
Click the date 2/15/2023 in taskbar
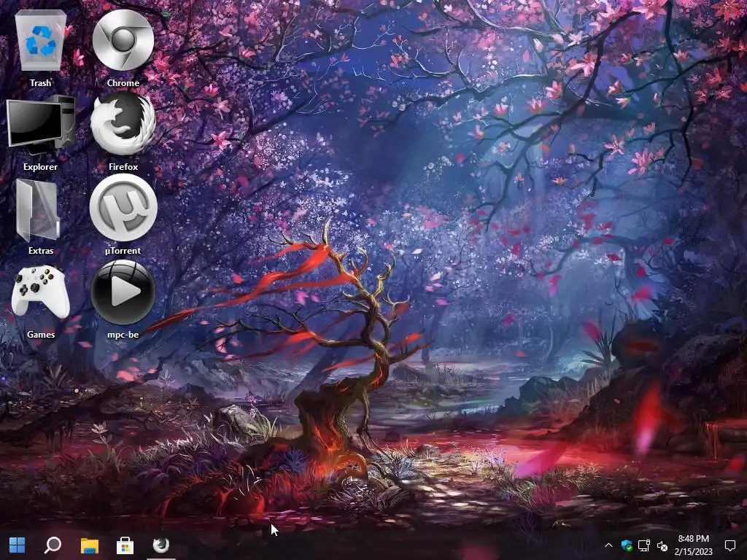[693, 552]
